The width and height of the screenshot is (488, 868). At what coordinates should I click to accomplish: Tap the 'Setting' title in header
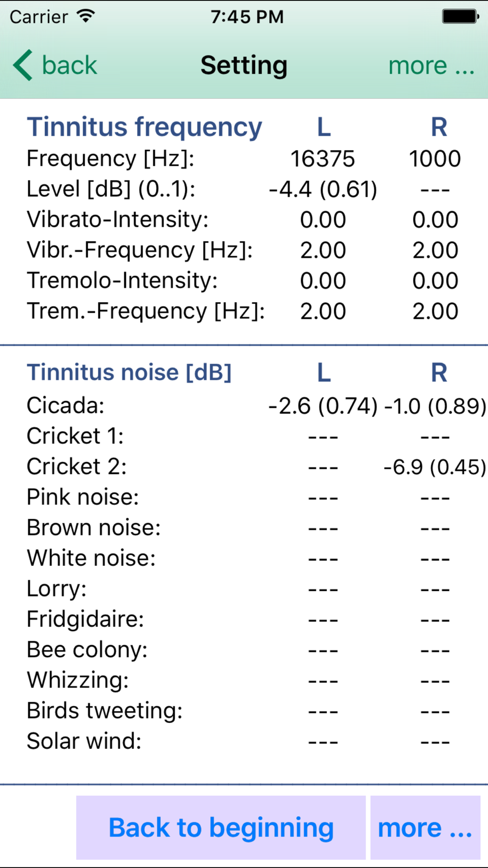(x=244, y=66)
